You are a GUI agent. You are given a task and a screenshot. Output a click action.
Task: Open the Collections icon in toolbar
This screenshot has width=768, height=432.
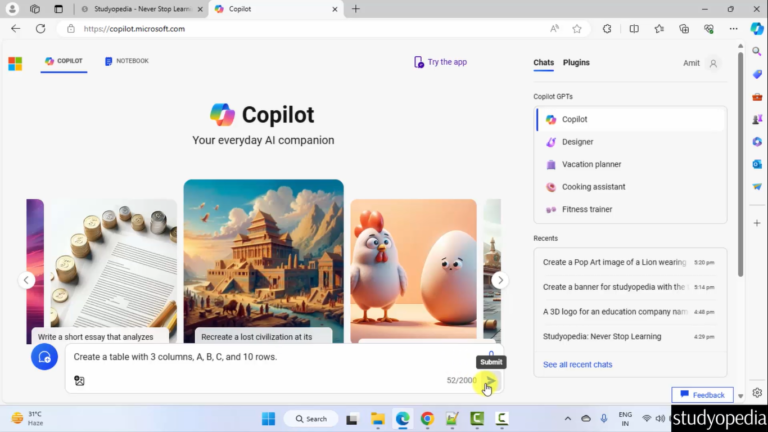click(684, 29)
